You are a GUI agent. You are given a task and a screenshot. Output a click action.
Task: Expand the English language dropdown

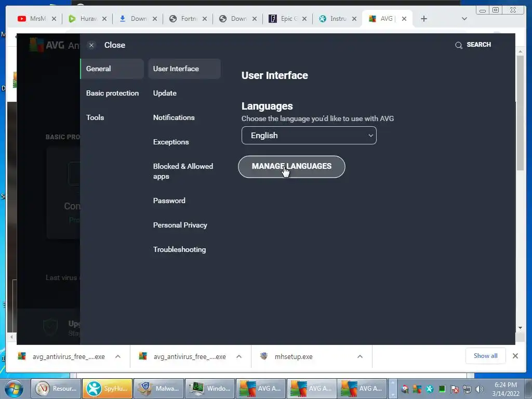(x=309, y=136)
